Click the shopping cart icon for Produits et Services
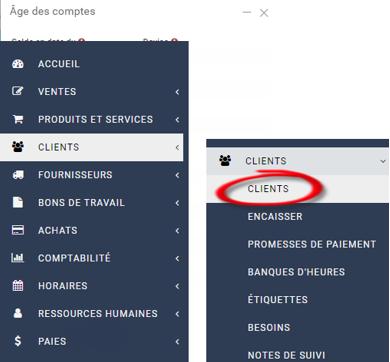 point(18,119)
